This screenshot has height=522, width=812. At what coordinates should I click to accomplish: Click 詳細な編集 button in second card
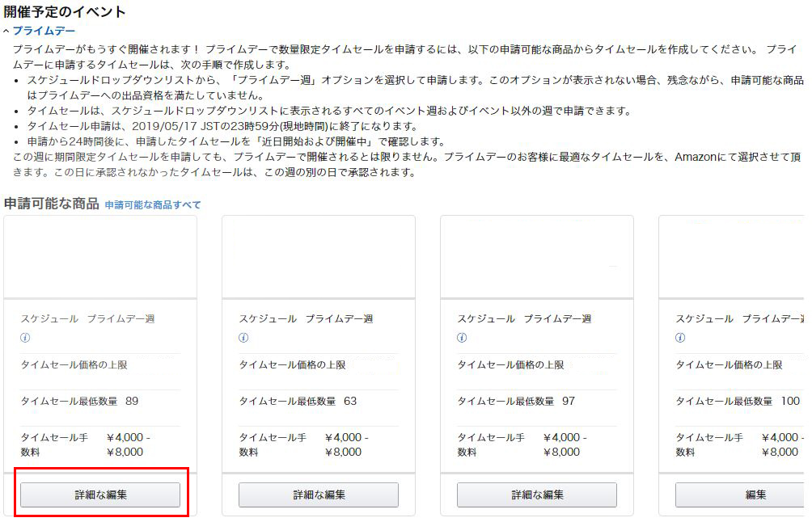[319, 495]
